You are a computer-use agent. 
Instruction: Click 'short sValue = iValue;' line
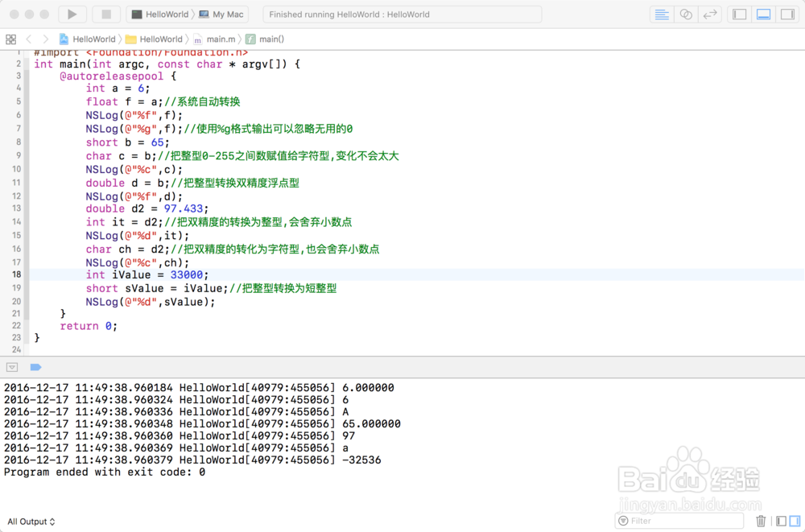click(211, 288)
